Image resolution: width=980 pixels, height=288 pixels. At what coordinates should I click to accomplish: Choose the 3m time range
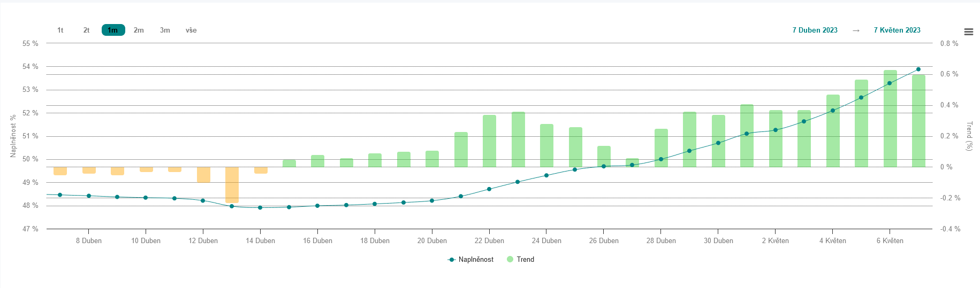click(x=165, y=30)
